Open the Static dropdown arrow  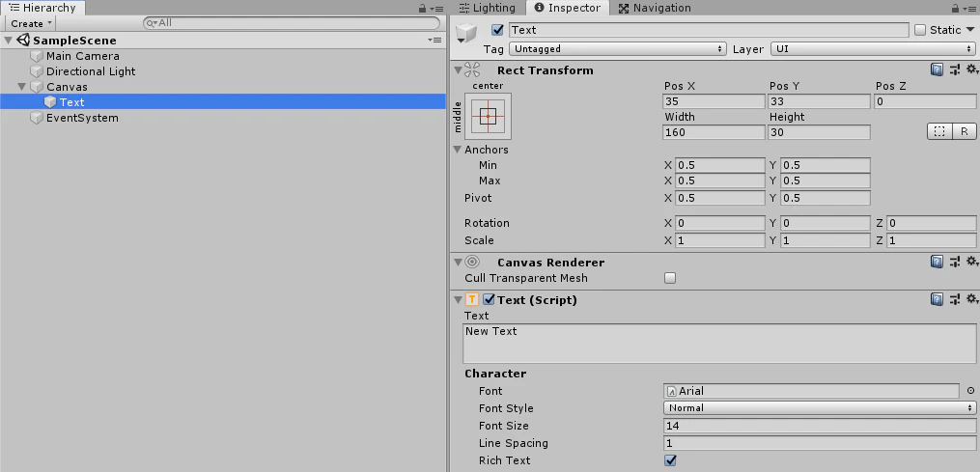point(970,29)
